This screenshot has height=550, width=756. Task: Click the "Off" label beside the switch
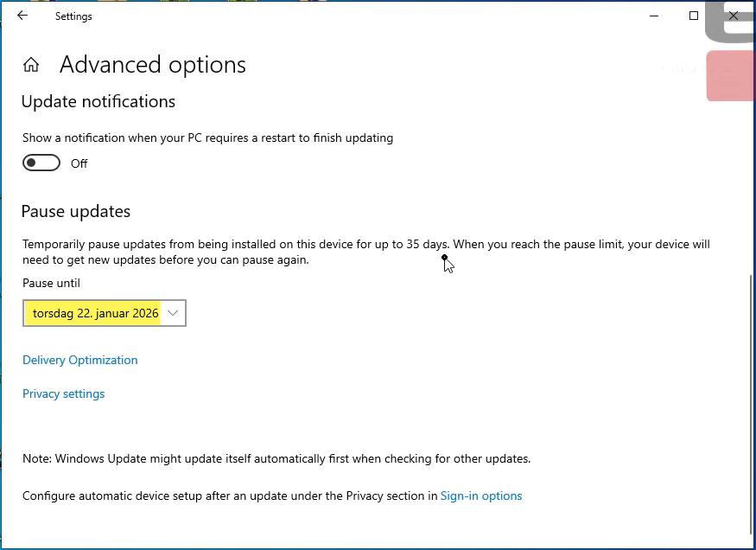(x=79, y=163)
